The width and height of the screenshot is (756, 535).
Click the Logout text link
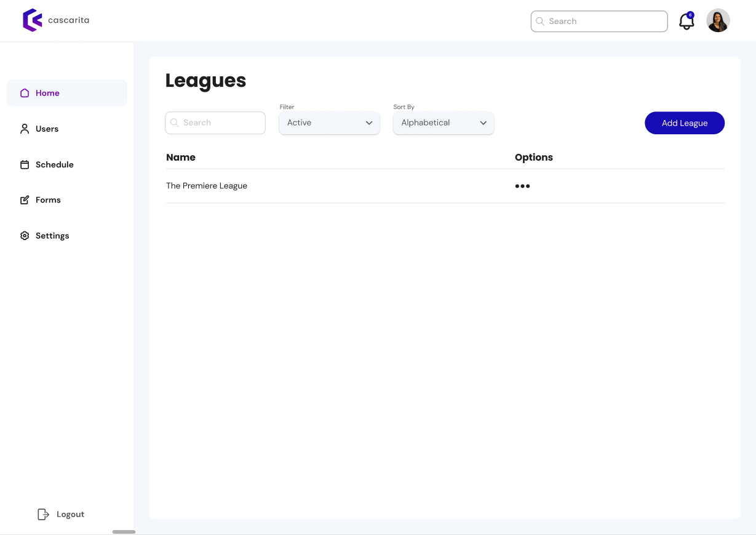[70, 514]
